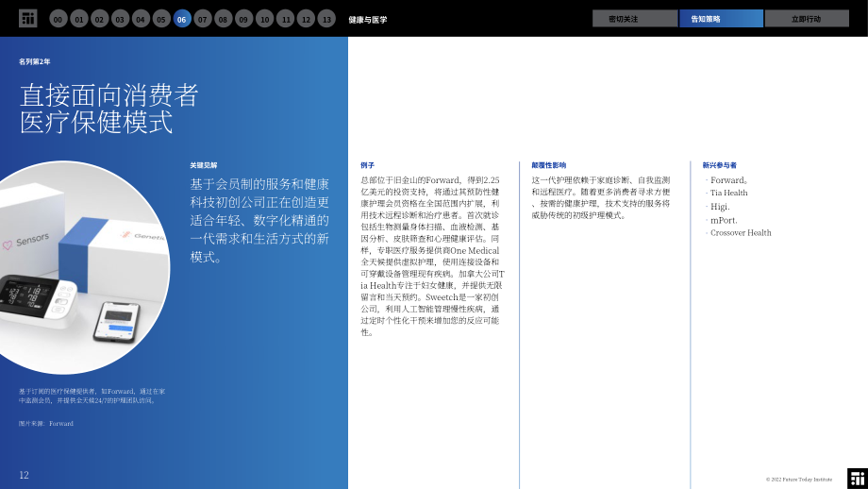The image size is (868, 489).
Task: Click the 关键见解 heading
Action: pos(204,165)
